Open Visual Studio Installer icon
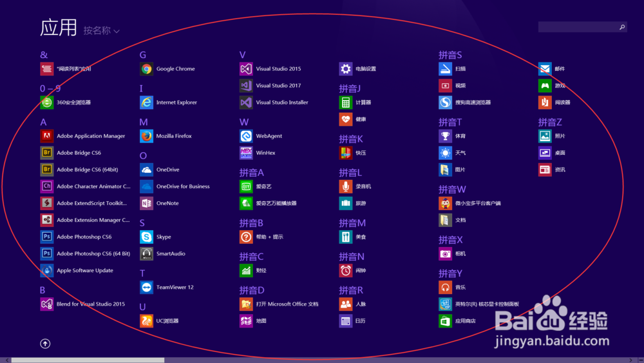Image resolution: width=644 pixels, height=363 pixels. pos(246,103)
